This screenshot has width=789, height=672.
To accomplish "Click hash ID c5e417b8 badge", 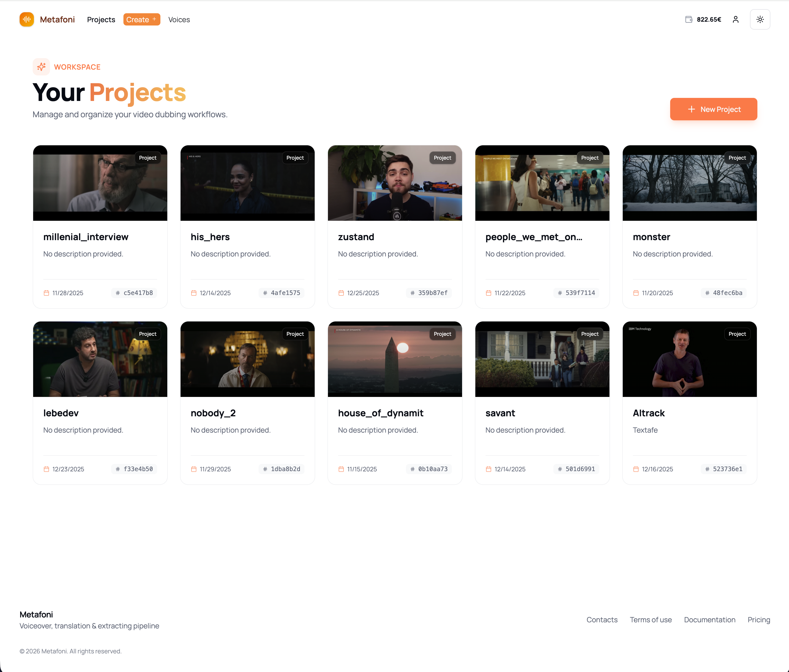I will point(134,293).
